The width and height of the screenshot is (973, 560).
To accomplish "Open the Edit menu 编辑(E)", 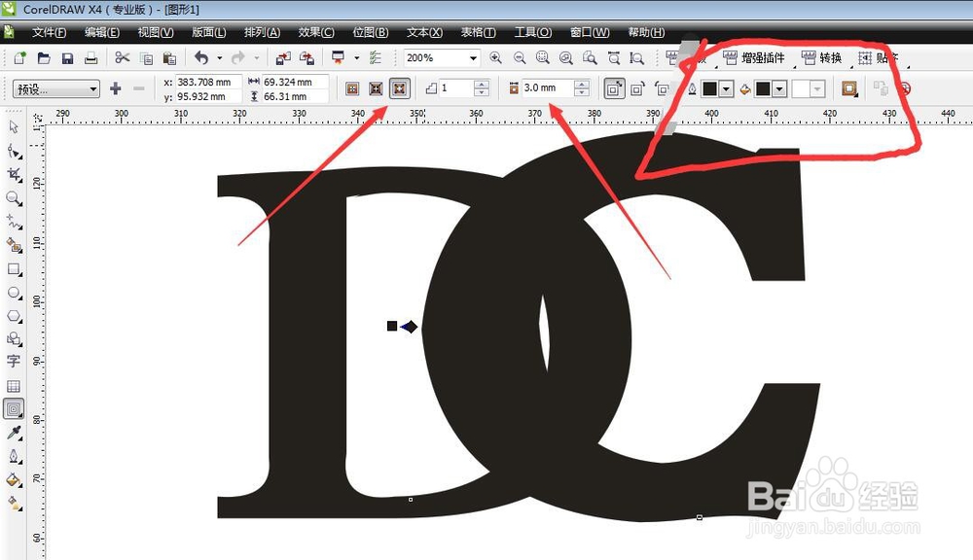I will tap(102, 32).
